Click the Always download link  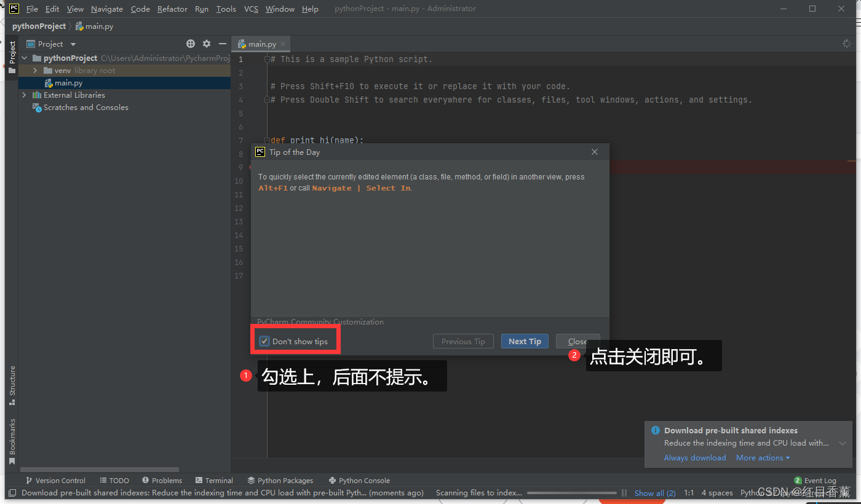click(695, 457)
